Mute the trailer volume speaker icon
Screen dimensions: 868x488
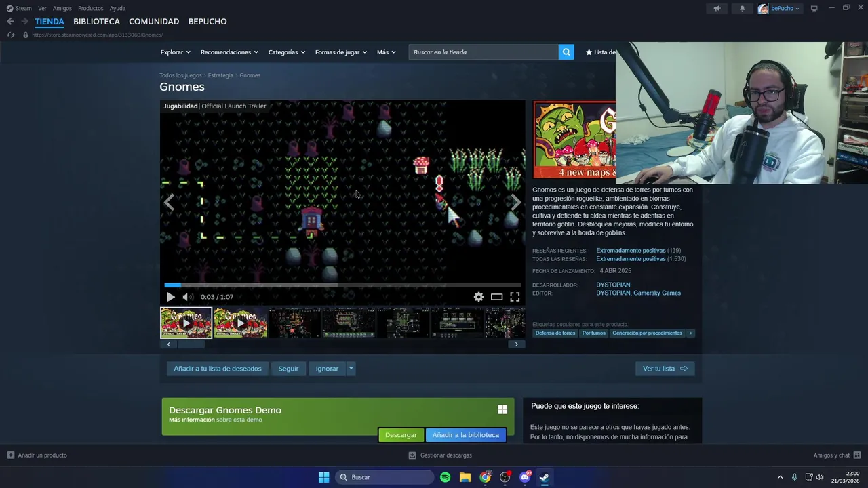188,297
